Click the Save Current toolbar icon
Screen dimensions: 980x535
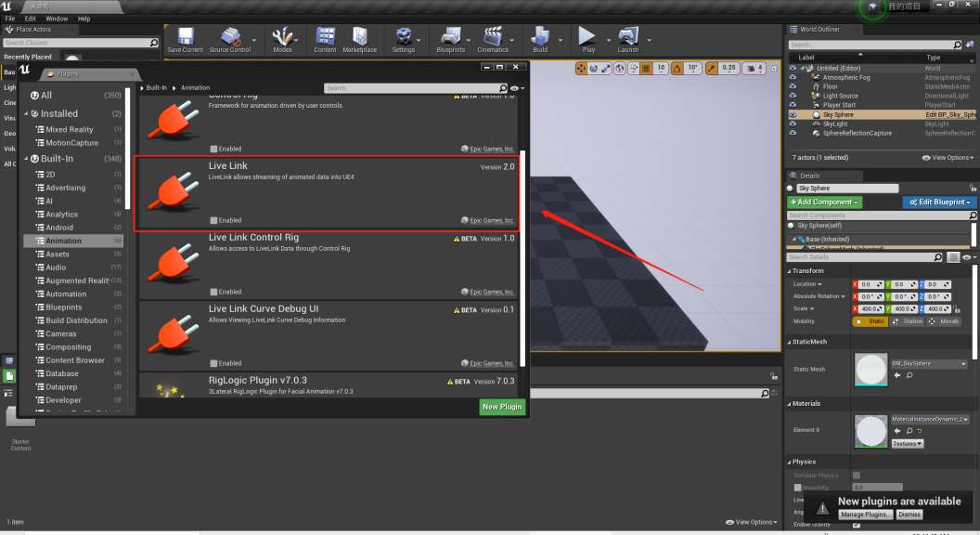[x=186, y=36]
